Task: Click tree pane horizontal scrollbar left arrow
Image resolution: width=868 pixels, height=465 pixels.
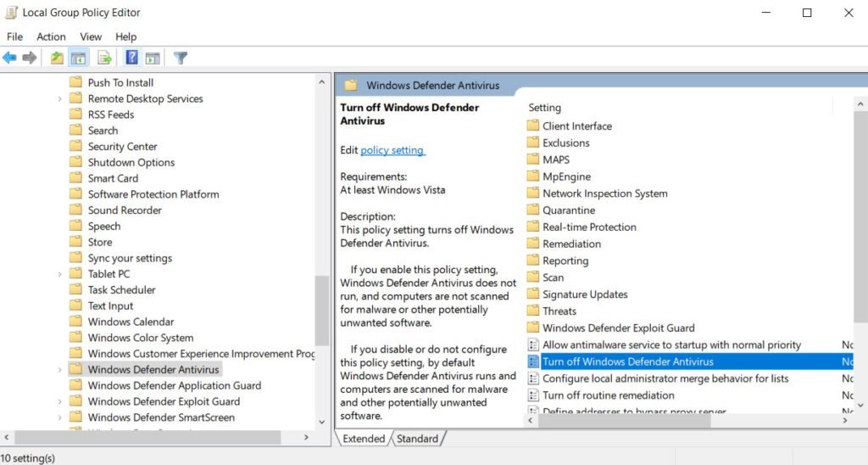Action: pyautogui.click(x=7, y=437)
